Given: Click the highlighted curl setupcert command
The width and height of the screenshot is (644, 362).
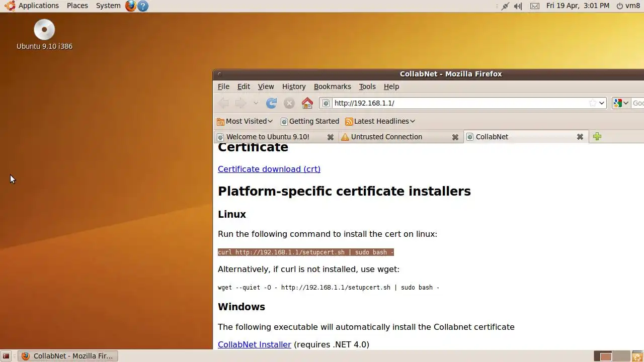Looking at the screenshot, I should tap(306, 252).
